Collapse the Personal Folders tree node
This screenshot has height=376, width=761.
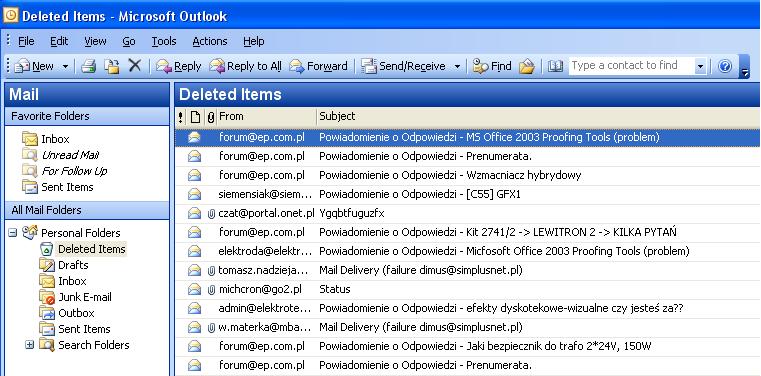pyautogui.click(x=13, y=233)
